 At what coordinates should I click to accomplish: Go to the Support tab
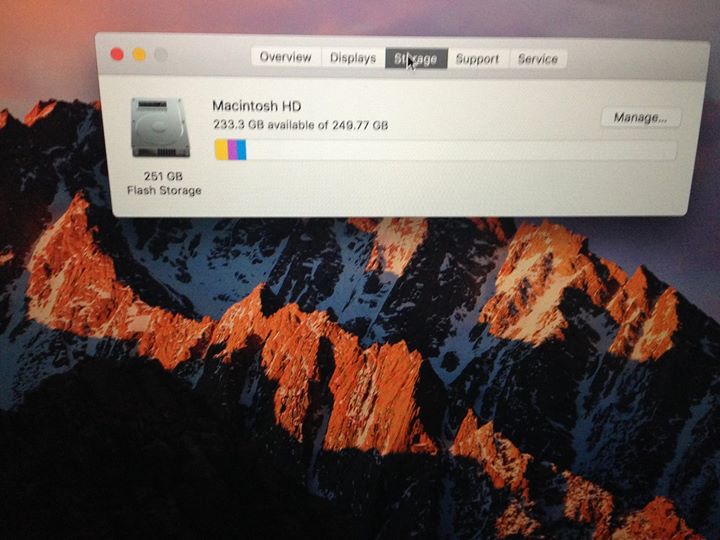[x=478, y=59]
